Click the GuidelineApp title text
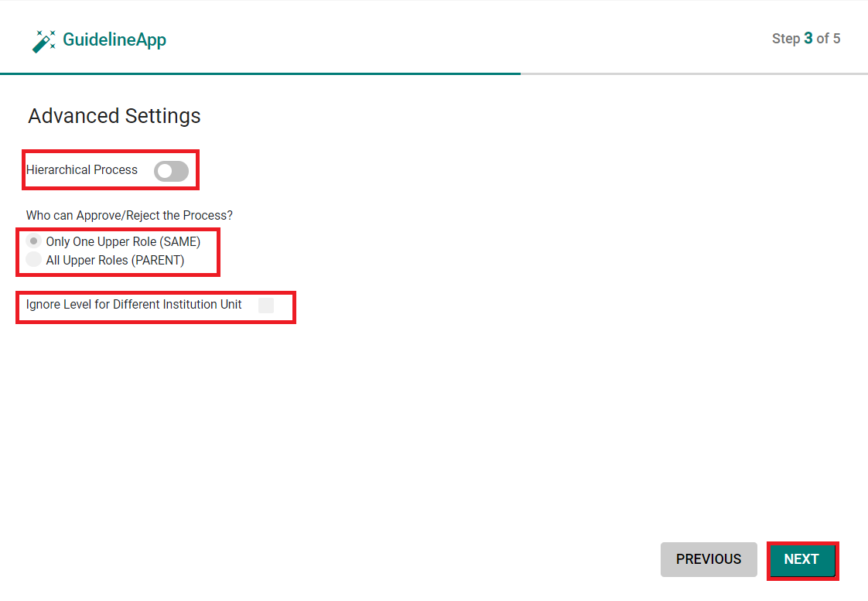This screenshot has width=868, height=601. pos(114,39)
